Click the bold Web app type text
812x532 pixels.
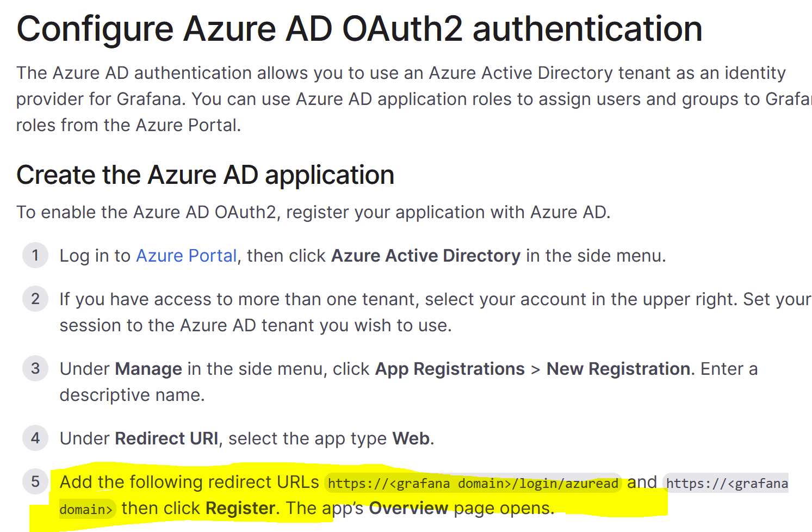[x=411, y=438]
